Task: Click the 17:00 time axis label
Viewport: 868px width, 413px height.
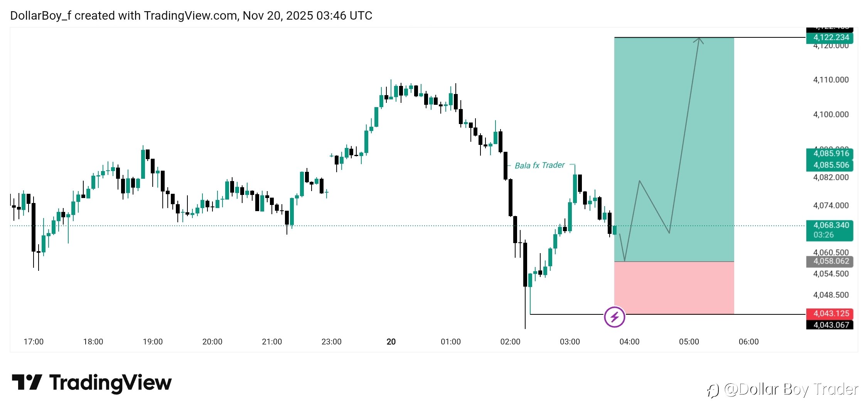Action: tap(34, 342)
